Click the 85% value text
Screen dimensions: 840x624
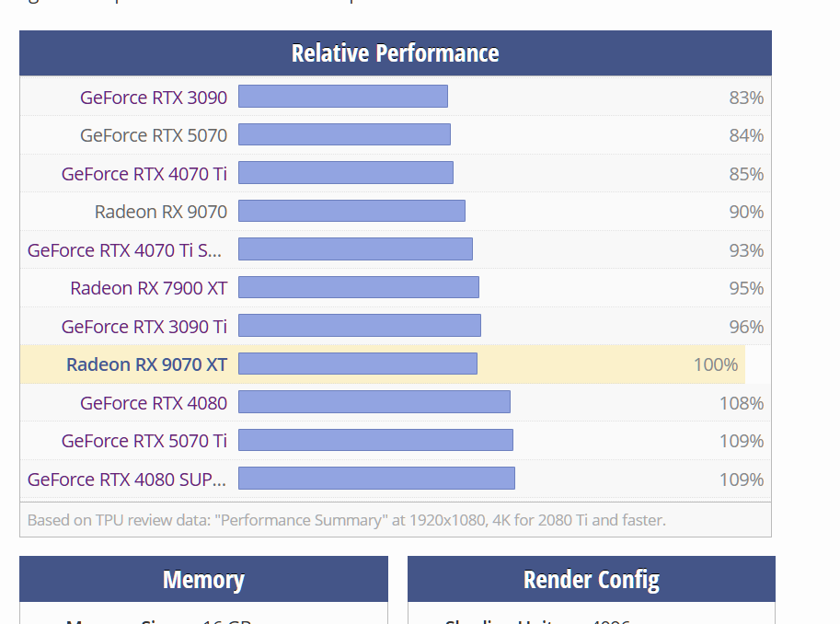[x=746, y=174]
